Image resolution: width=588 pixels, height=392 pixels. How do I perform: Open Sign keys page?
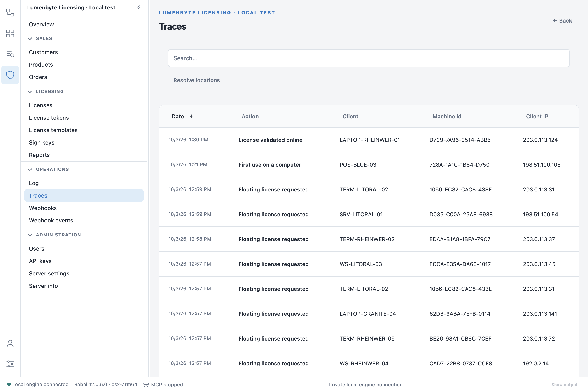84,142
